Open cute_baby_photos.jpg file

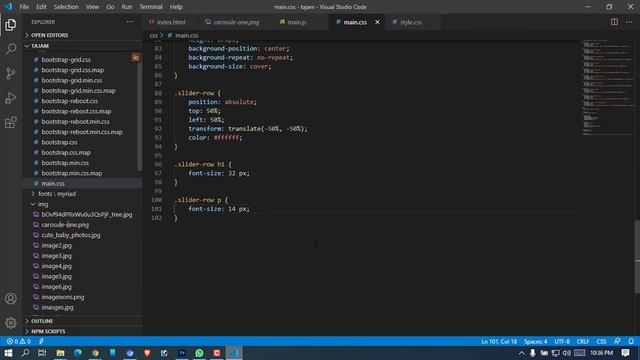pos(71,235)
